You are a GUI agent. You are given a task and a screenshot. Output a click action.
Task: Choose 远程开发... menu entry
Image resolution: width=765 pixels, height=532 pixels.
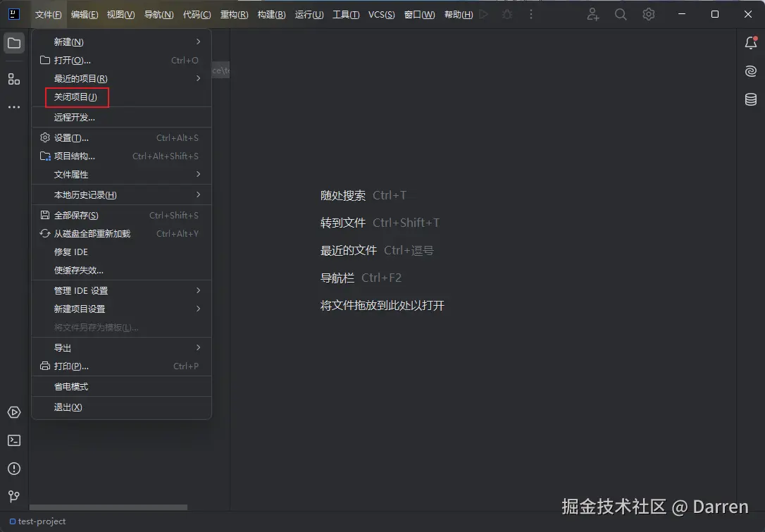click(121, 117)
